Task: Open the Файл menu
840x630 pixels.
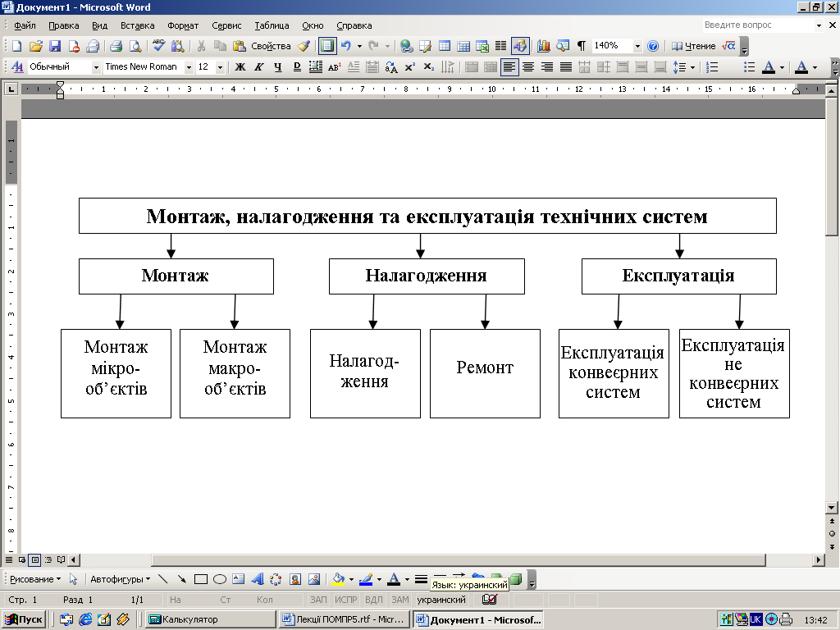Action: point(25,25)
